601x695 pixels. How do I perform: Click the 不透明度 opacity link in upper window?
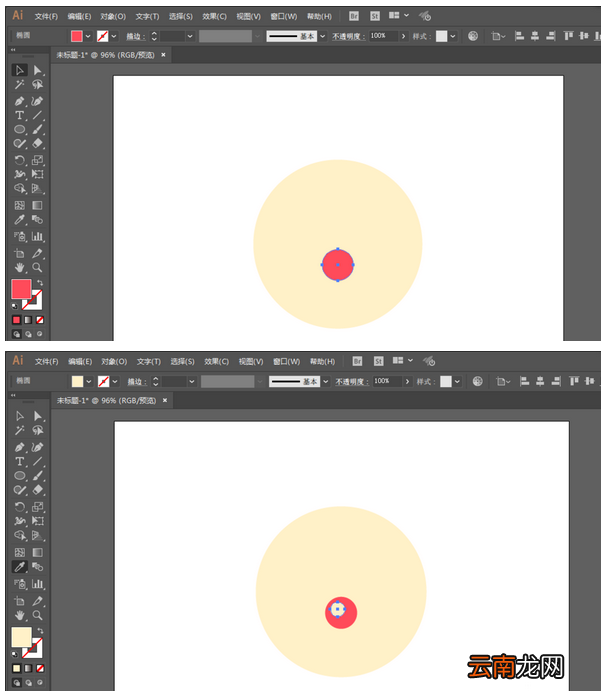tap(348, 36)
